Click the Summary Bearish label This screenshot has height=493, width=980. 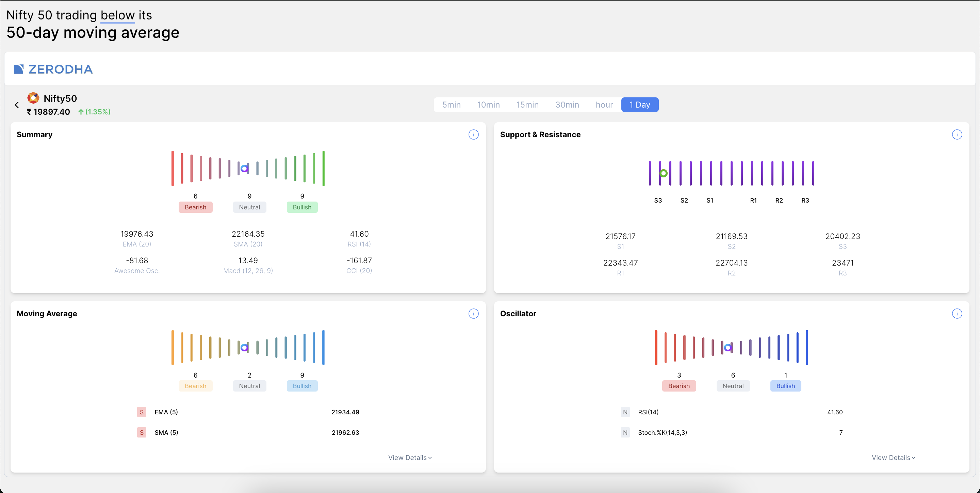pos(196,207)
